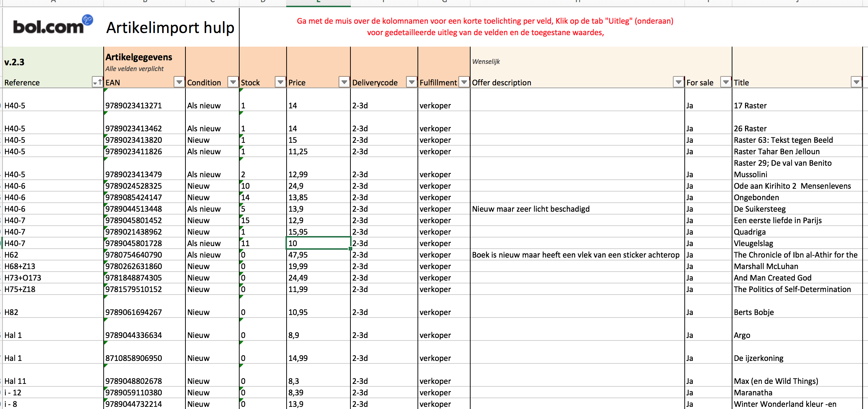This screenshot has height=409, width=868.
Task: Select the price cell 47,95
Action: click(319, 255)
